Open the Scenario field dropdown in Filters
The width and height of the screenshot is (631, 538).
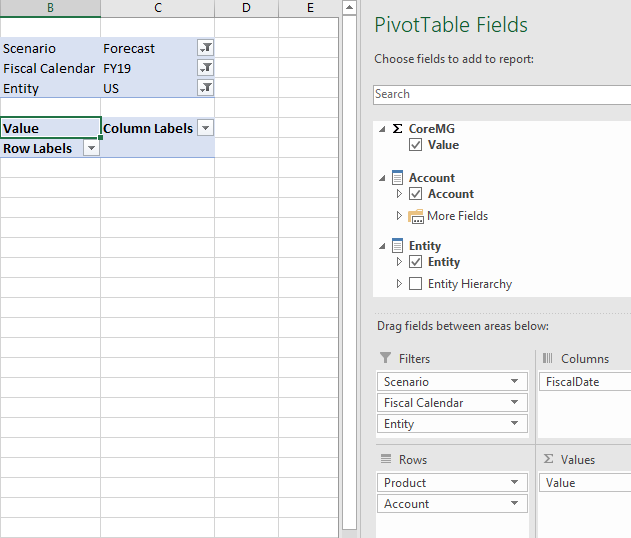[x=514, y=381]
